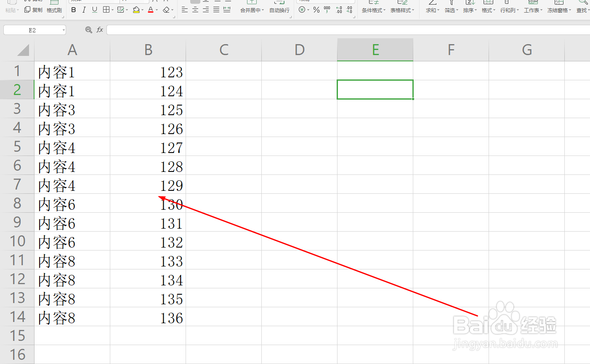Select row 14 header
The width and height of the screenshot is (590, 364).
pos(17,317)
